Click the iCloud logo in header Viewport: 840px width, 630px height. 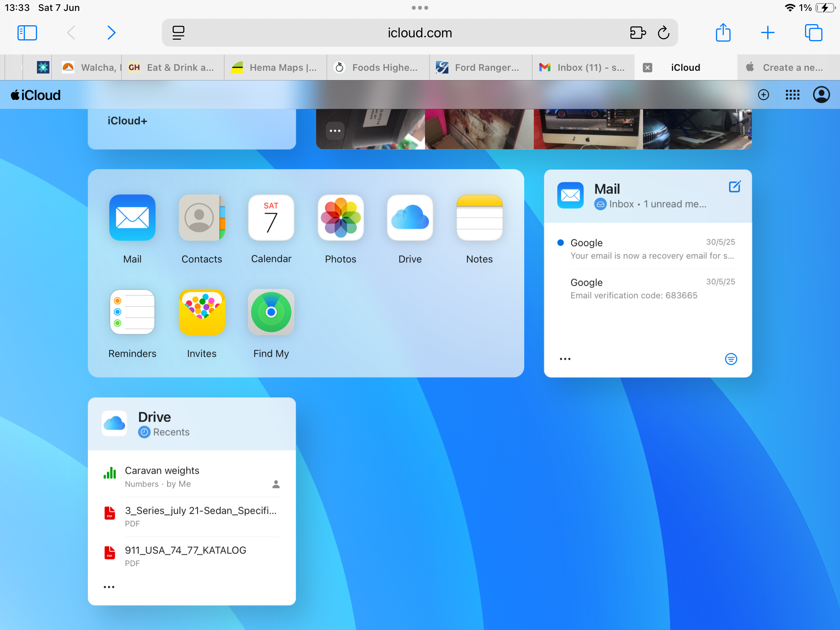36,95
